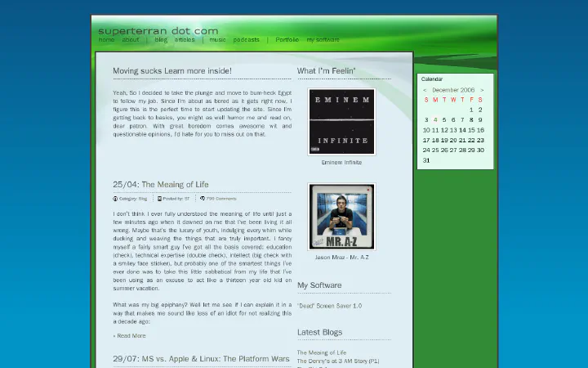
Task: Open the home nav link
Action: (x=106, y=39)
